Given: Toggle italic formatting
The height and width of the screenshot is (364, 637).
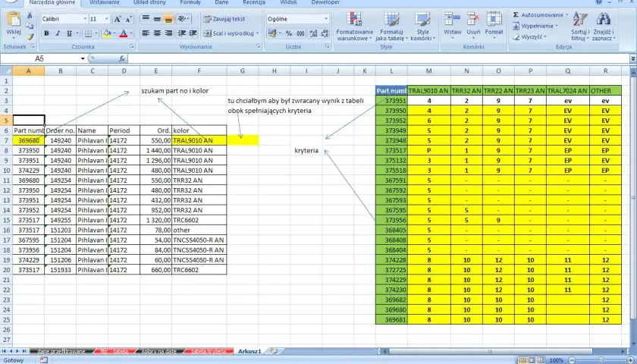Looking at the screenshot, I should [58, 33].
